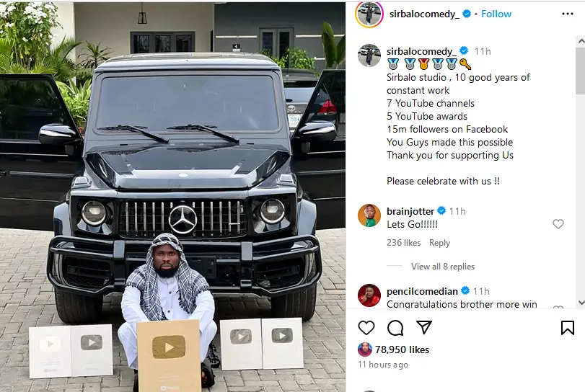Screen dimensions: 585x392
Task: View the 78,950 likes list
Action: click(x=402, y=349)
